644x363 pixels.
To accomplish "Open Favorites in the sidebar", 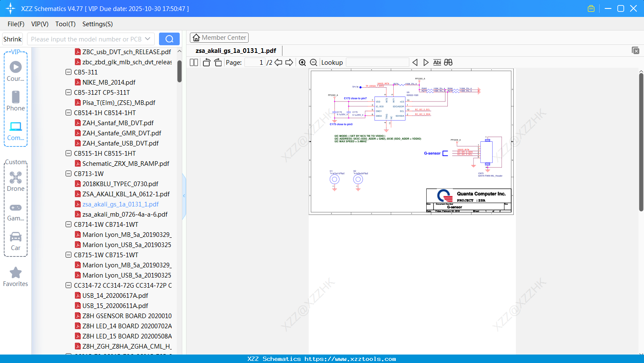I will pos(16,277).
